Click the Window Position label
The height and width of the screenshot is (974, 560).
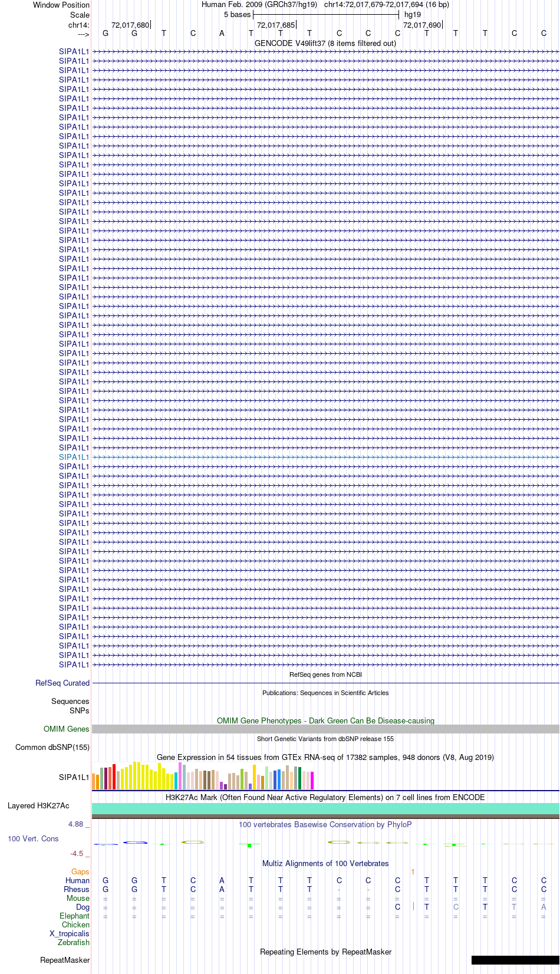[x=61, y=5]
